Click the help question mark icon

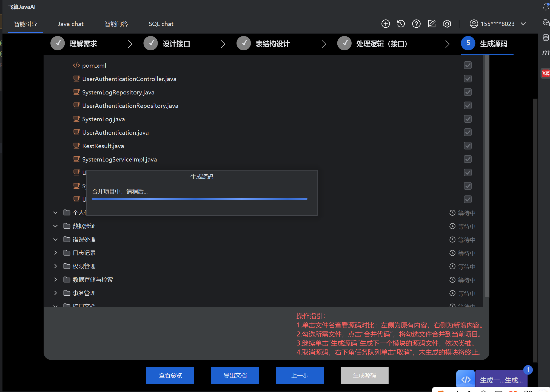pyautogui.click(x=416, y=24)
